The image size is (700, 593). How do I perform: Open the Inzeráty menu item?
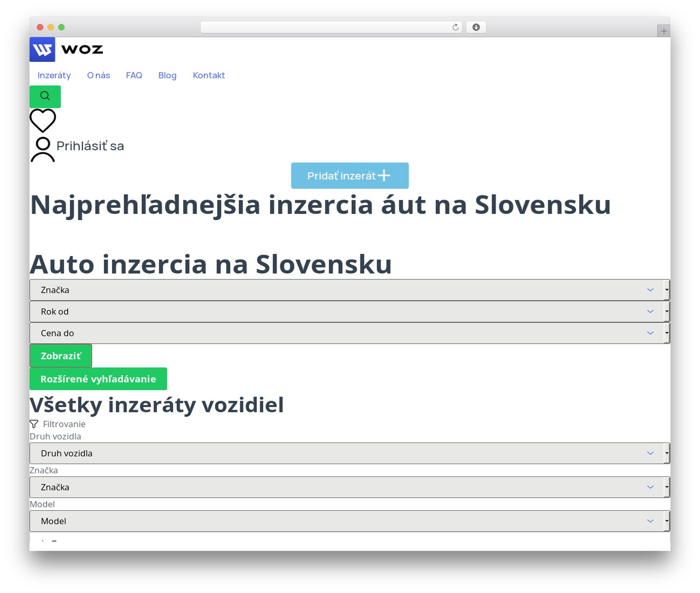(54, 75)
